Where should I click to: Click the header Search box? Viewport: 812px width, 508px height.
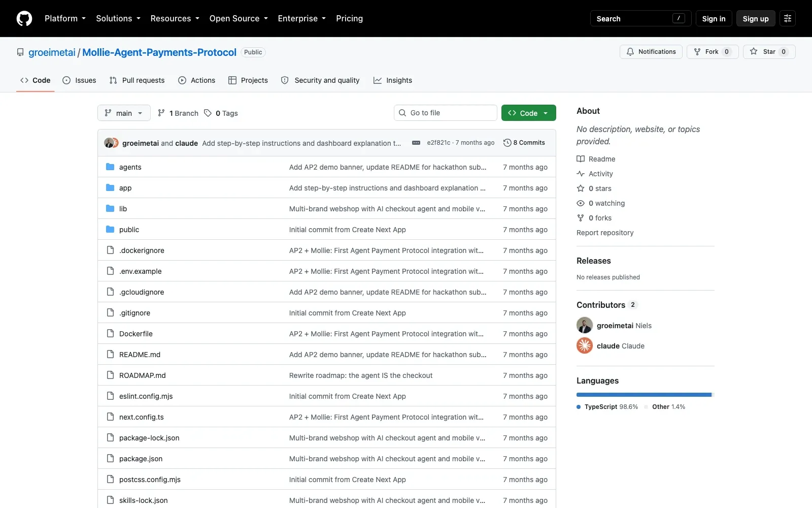coord(641,18)
